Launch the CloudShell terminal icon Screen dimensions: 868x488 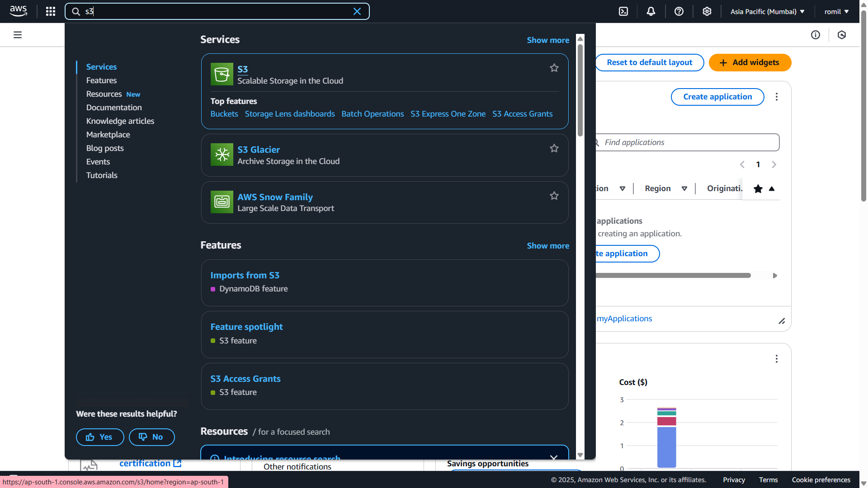tap(623, 11)
